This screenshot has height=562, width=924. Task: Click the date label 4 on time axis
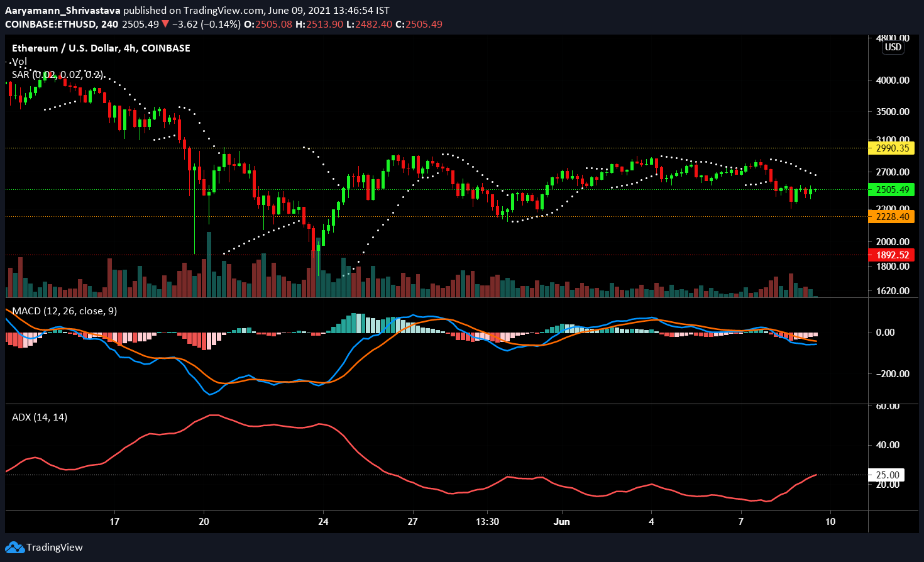click(651, 522)
